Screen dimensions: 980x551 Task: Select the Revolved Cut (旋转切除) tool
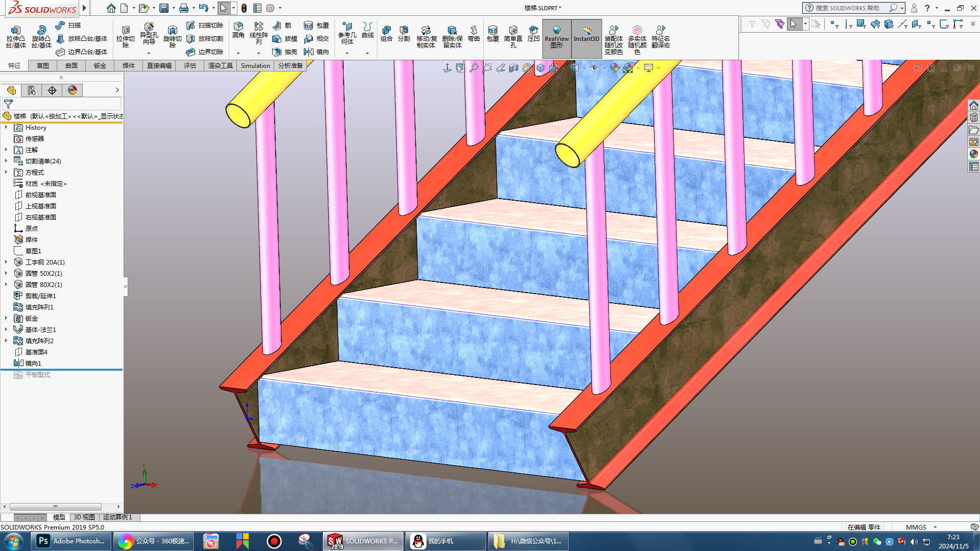[173, 37]
